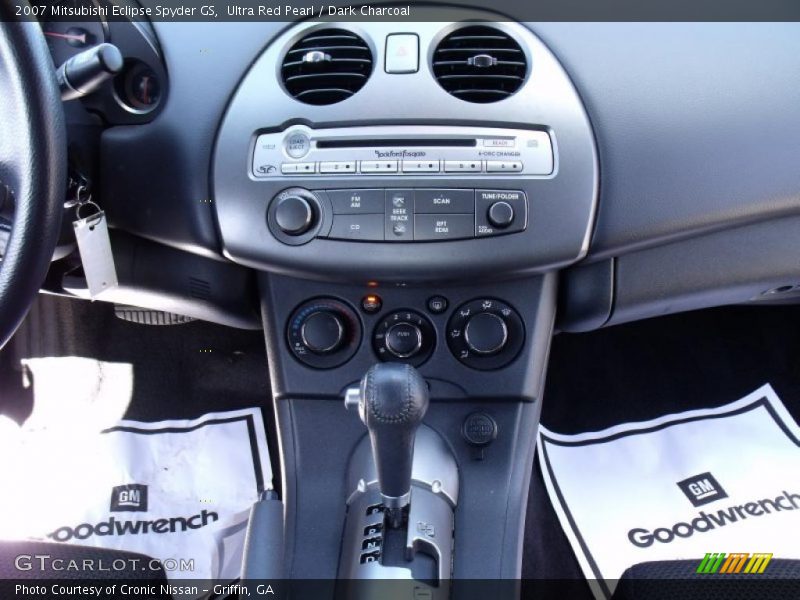
Task: Tap the 12V power outlet cover
Action: click(x=479, y=428)
